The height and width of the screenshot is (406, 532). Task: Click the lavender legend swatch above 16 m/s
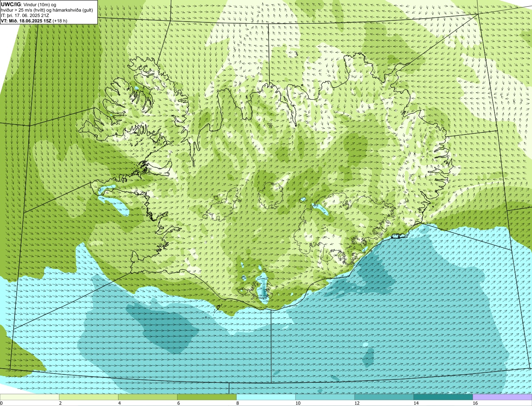[502, 397]
